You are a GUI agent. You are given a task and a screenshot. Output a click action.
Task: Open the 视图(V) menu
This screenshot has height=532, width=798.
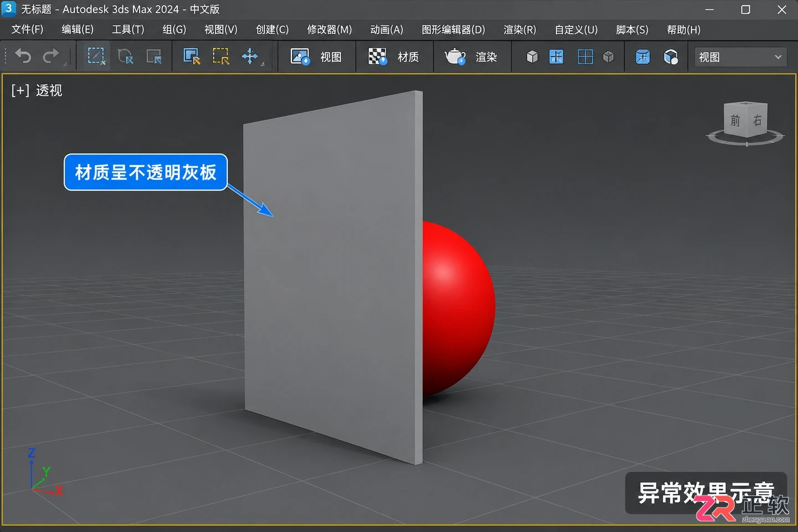(x=221, y=29)
